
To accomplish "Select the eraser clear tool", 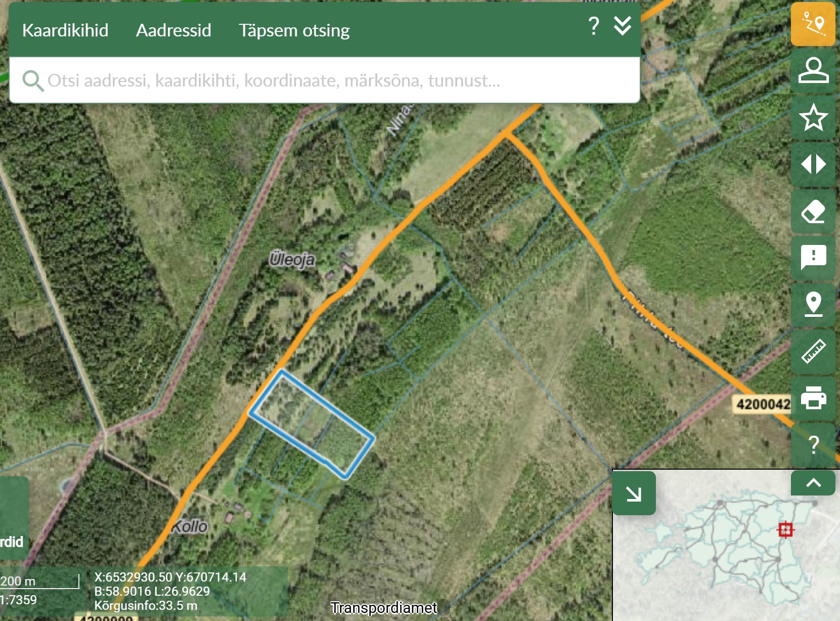I will 813,212.
